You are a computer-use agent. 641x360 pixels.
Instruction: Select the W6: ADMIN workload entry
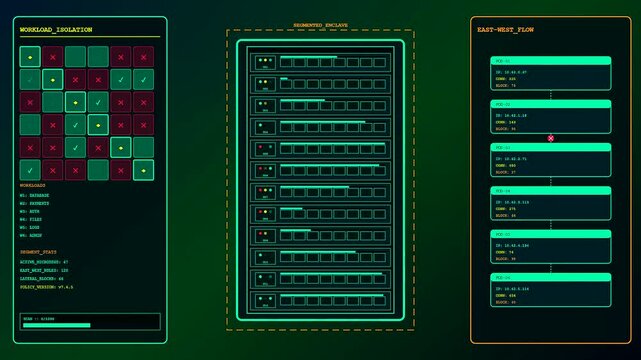(x=31, y=236)
